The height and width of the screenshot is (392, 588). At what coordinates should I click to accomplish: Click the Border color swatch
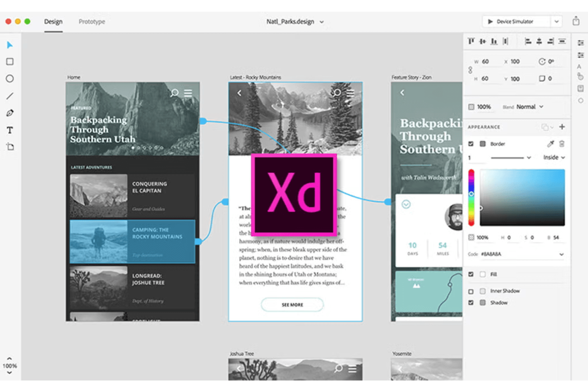coord(482,144)
